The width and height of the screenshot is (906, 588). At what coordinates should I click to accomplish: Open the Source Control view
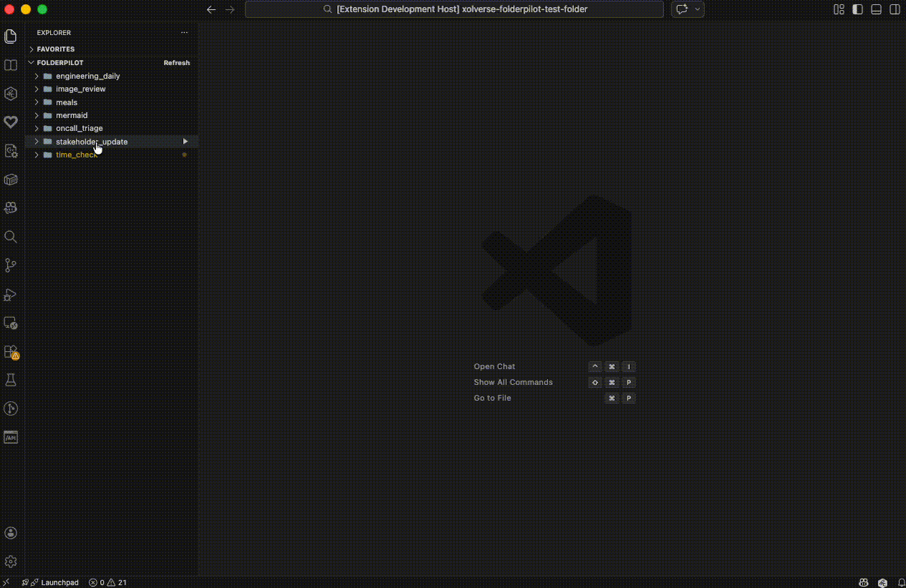[11, 265]
